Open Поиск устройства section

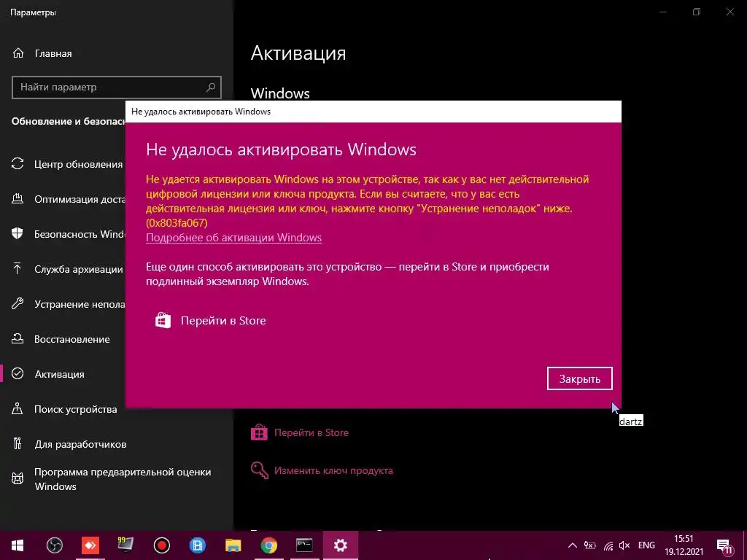coord(76,409)
